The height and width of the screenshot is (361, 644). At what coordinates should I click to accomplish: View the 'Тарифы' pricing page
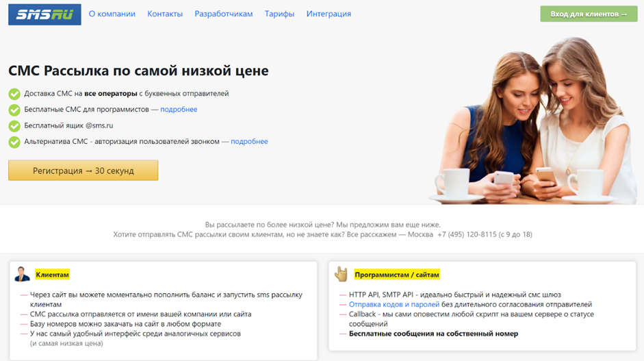tap(279, 14)
